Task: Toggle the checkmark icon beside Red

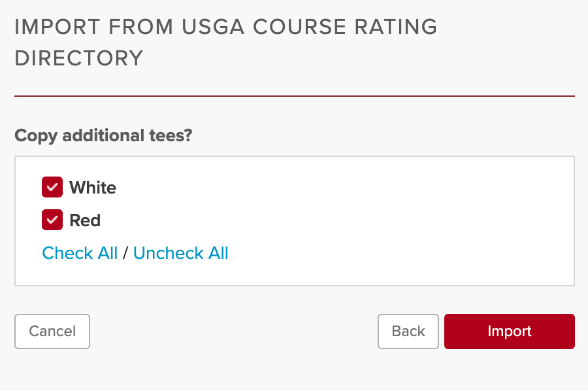Action: coord(52,220)
